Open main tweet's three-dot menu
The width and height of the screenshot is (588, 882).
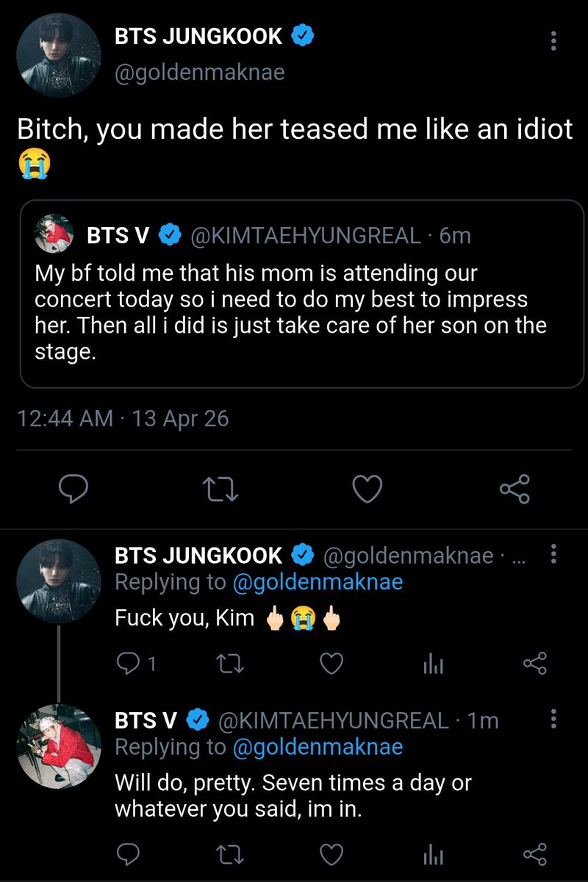point(553,41)
